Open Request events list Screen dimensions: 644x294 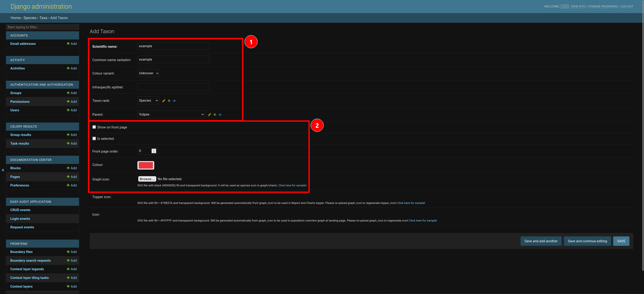click(22, 227)
